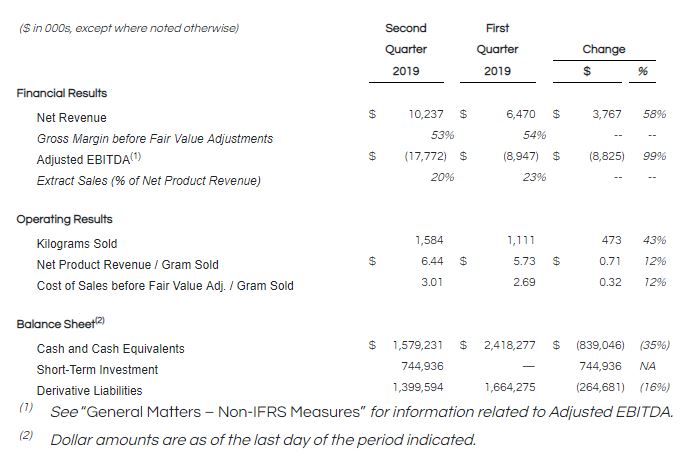Screen dimensions: 699x462
Task: Click the Financial Results section heading
Action: pyautogui.click(x=64, y=93)
